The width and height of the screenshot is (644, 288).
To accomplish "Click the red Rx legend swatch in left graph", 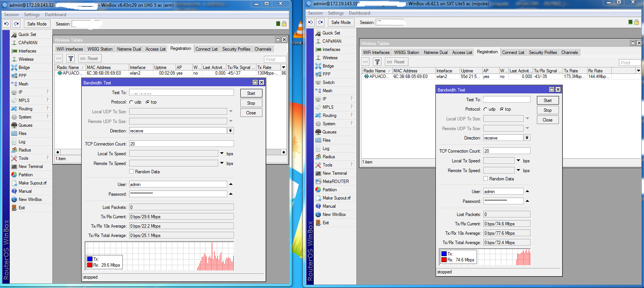I will [x=90, y=265].
